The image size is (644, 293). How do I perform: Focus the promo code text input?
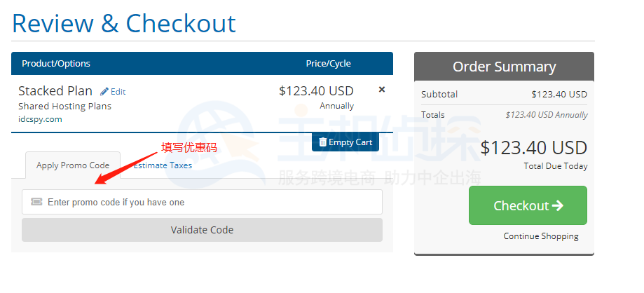coord(210,202)
